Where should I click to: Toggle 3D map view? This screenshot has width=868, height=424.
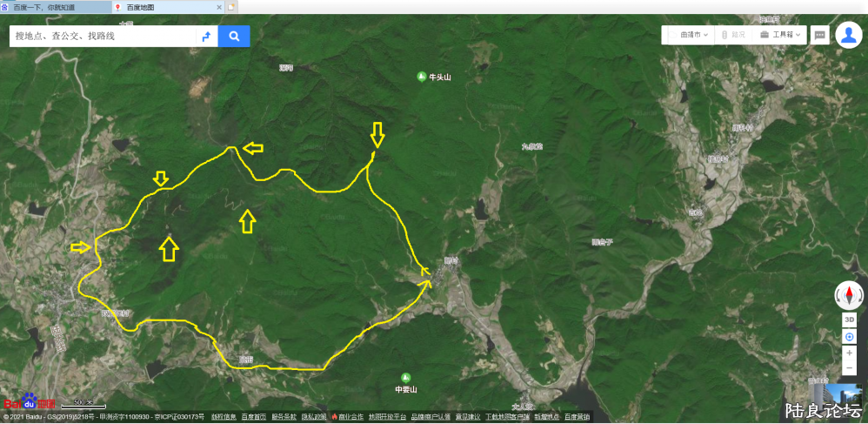(x=849, y=320)
